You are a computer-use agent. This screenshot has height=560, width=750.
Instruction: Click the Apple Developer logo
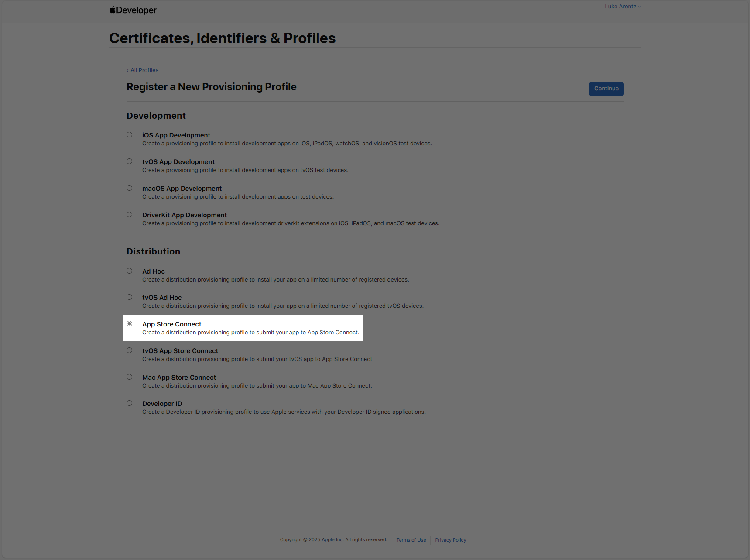tap(133, 10)
